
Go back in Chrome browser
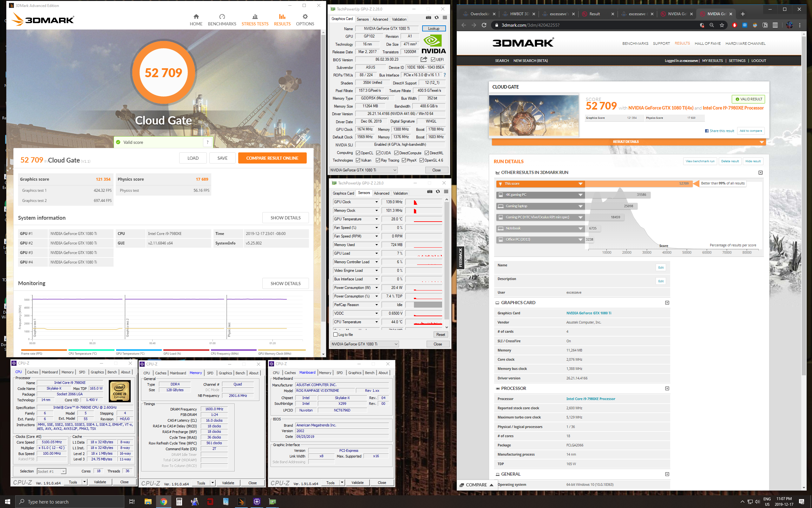(x=464, y=25)
